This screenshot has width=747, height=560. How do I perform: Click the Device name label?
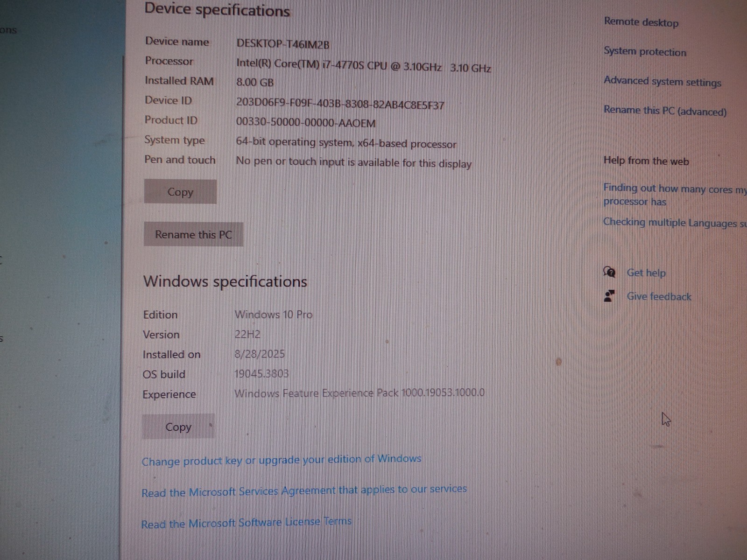[x=177, y=42]
